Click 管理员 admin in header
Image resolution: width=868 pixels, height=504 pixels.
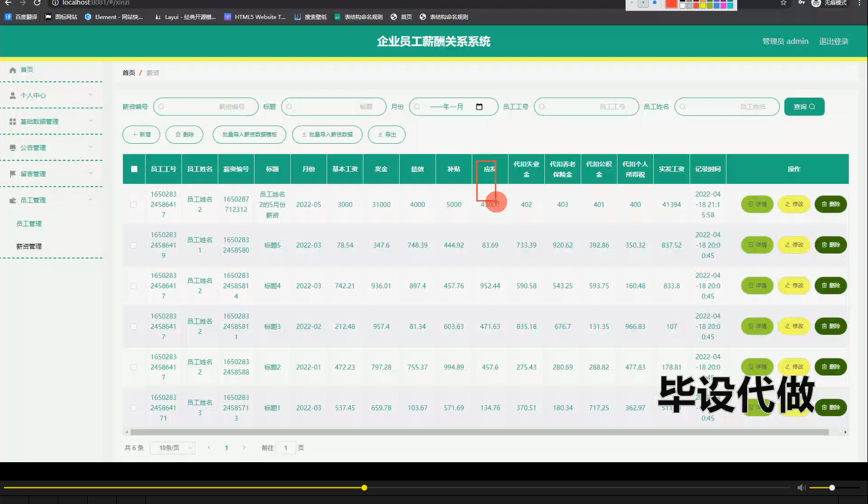[785, 41]
